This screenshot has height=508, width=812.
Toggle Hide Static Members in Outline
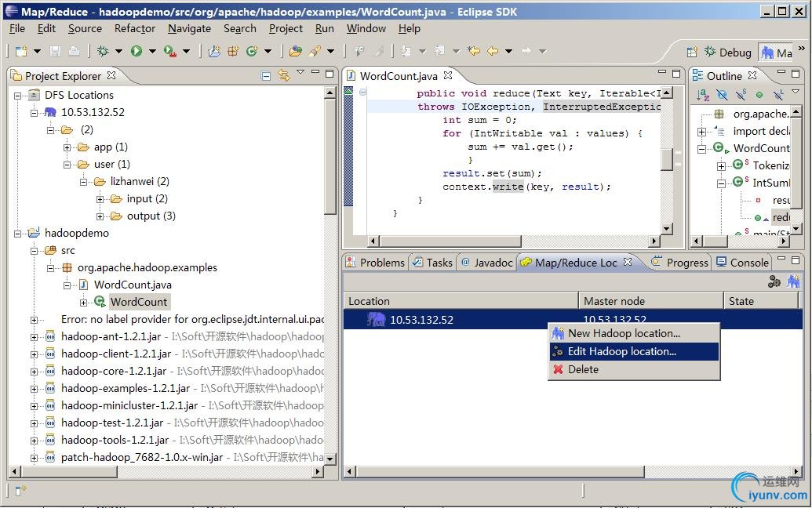pyautogui.click(x=741, y=95)
